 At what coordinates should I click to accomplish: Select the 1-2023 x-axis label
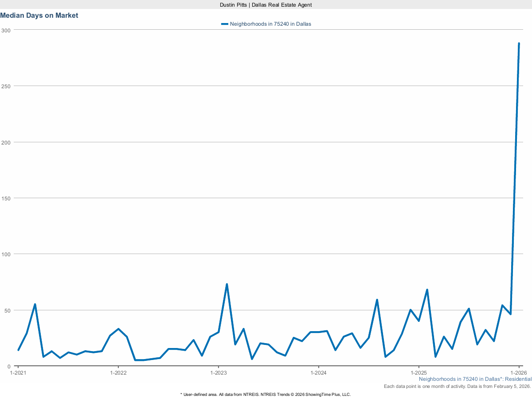(x=218, y=373)
